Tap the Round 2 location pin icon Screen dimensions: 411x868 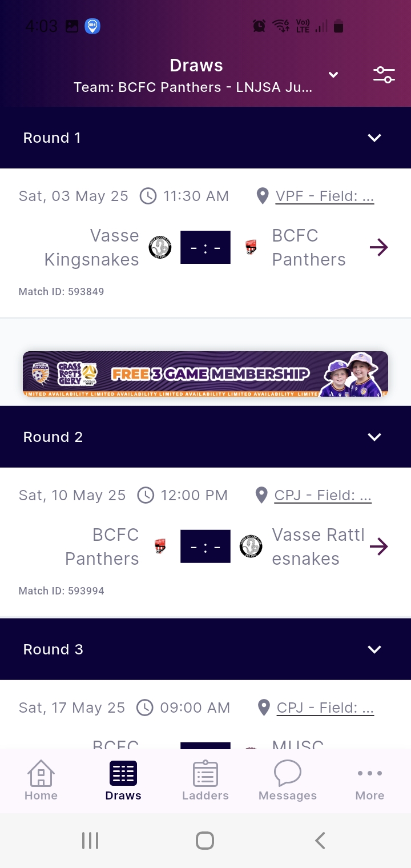pos(261,496)
